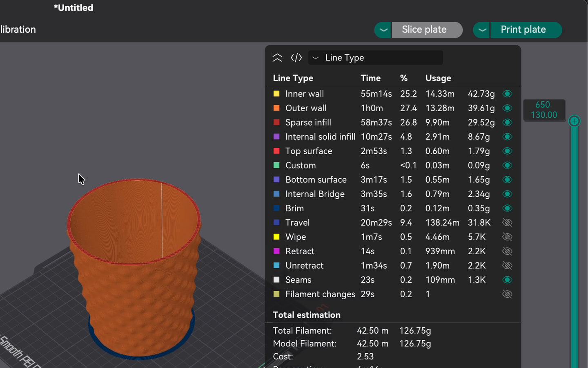Click the Total Filament 126.75g value
This screenshot has width=588, height=368.
415,330
